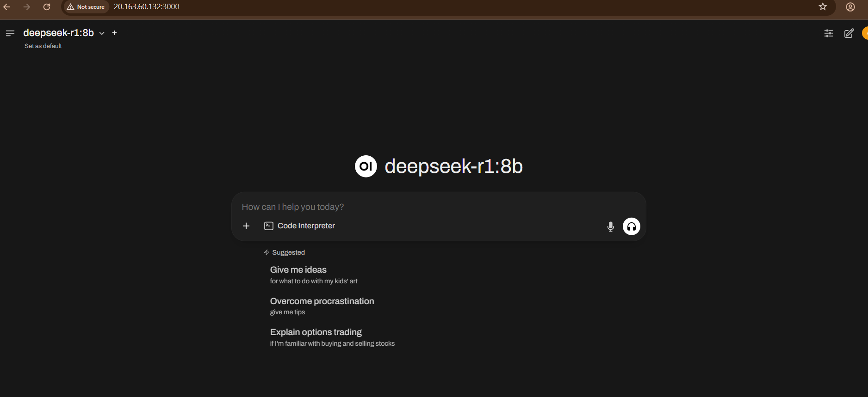Go back with browser back arrow
The image size is (868, 397).
[x=7, y=7]
